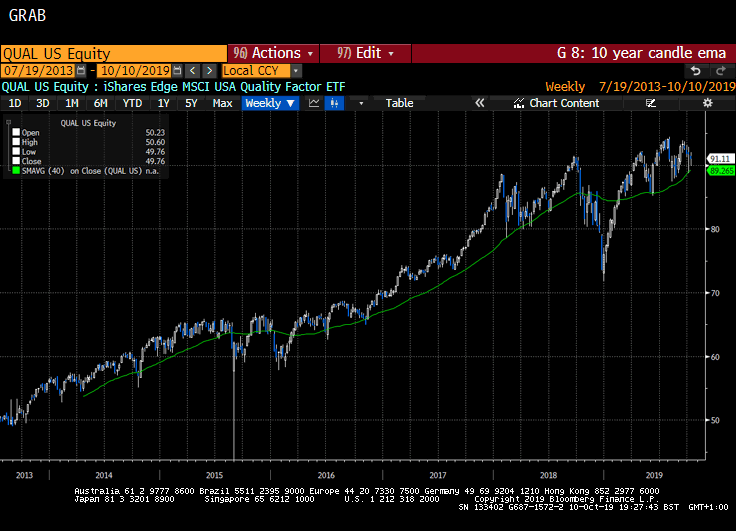Click the white Close legend swatch
This screenshot has height=531, width=736.
click(16, 161)
